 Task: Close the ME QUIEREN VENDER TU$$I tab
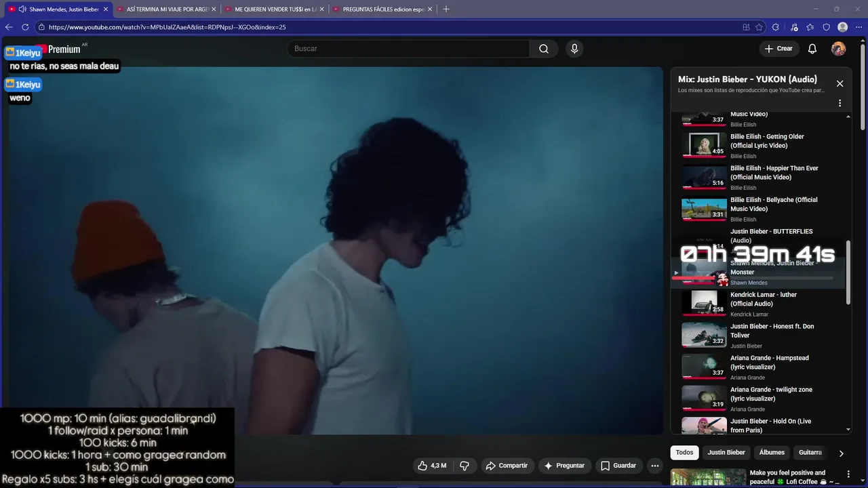coord(322,9)
